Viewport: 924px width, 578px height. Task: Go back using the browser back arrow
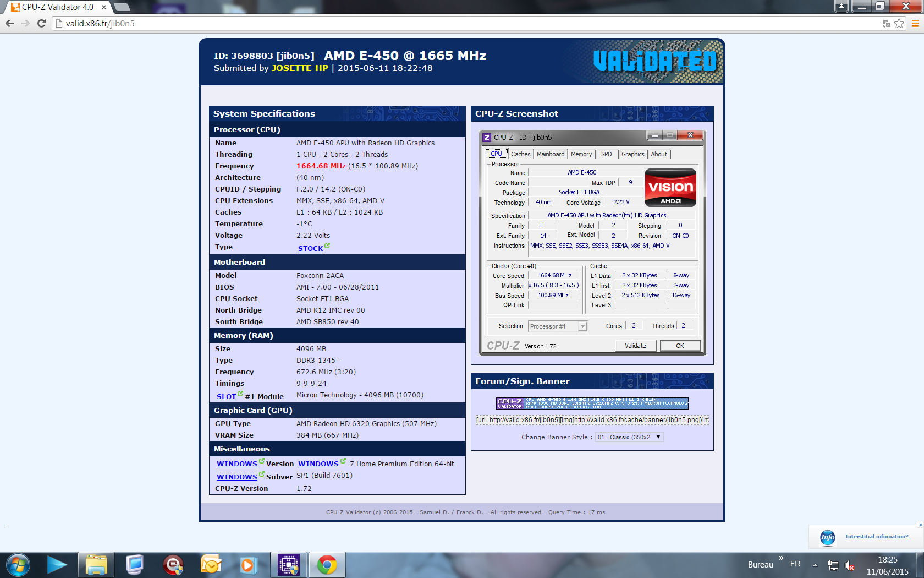[9, 23]
